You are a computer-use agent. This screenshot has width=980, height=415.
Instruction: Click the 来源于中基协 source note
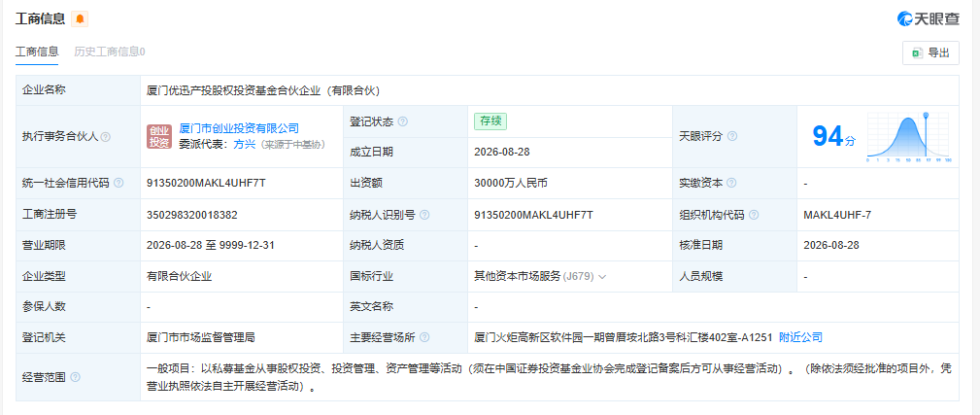[291, 145]
